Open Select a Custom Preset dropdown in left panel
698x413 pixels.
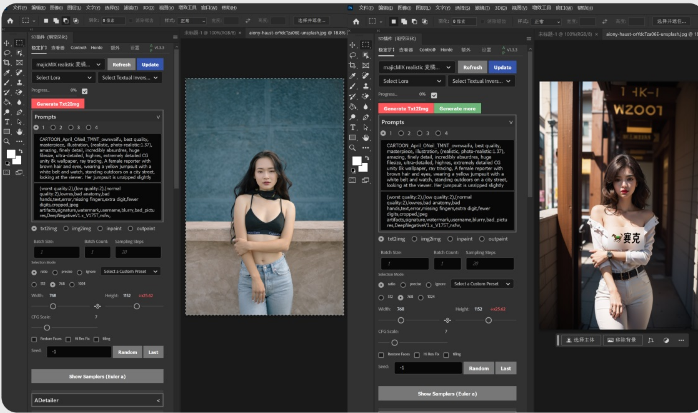point(130,271)
